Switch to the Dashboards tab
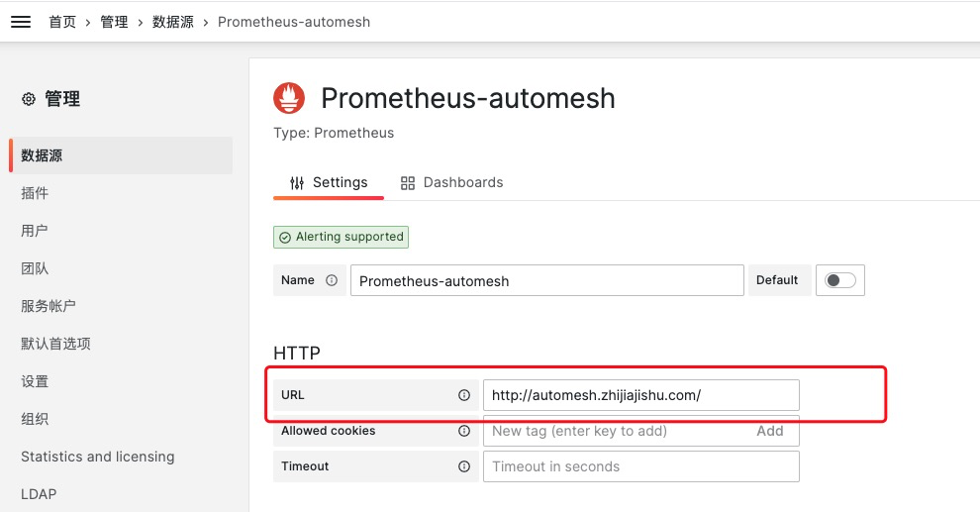The image size is (980, 512). coord(451,182)
